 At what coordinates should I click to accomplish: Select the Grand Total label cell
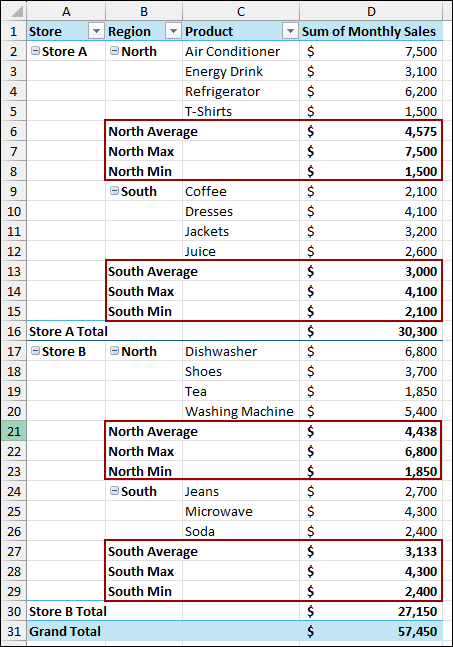tap(66, 632)
